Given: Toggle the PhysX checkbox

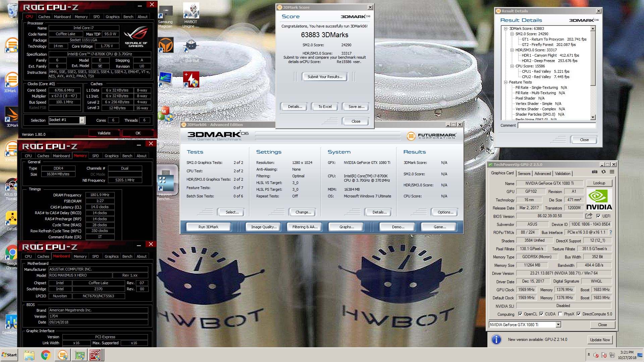Looking at the screenshot, I should point(560,314).
